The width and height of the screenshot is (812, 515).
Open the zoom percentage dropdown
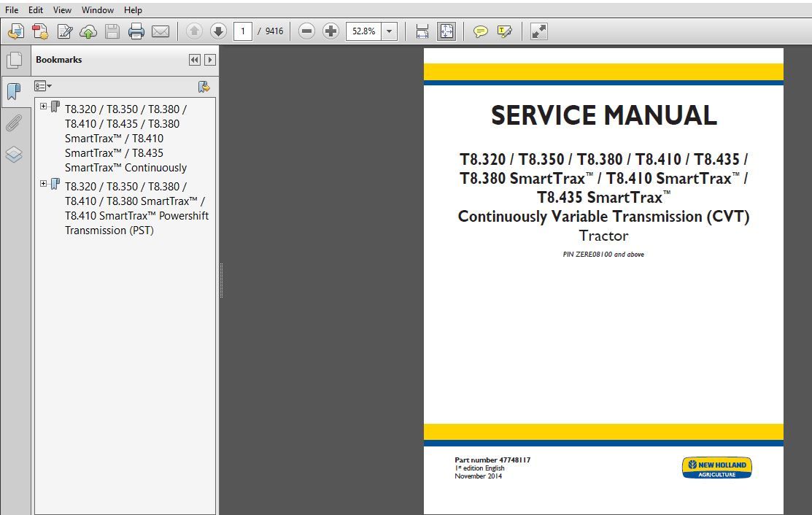pos(389,31)
